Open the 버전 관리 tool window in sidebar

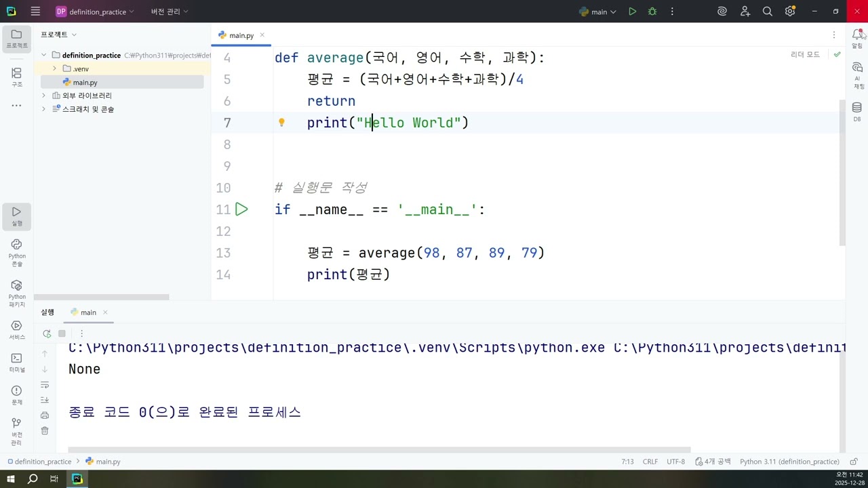point(17,431)
